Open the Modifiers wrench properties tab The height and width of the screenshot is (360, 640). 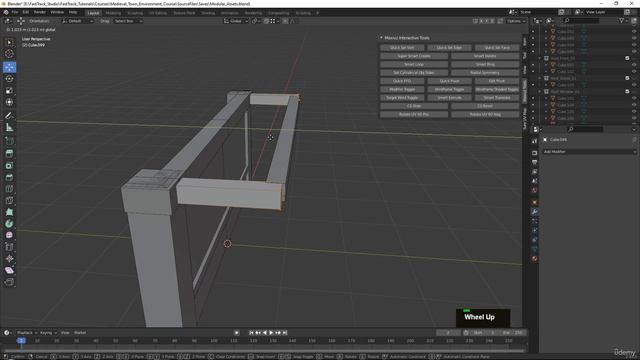(x=534, y=211)
